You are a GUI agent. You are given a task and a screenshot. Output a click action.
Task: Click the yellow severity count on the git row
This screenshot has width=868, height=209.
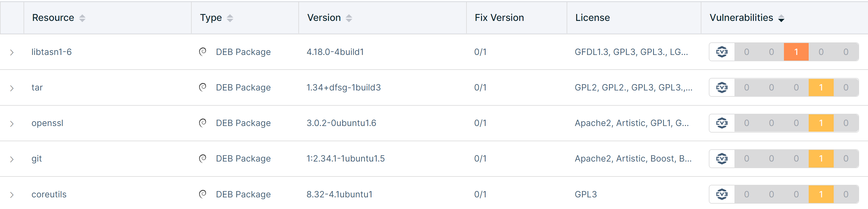[821, 158]
